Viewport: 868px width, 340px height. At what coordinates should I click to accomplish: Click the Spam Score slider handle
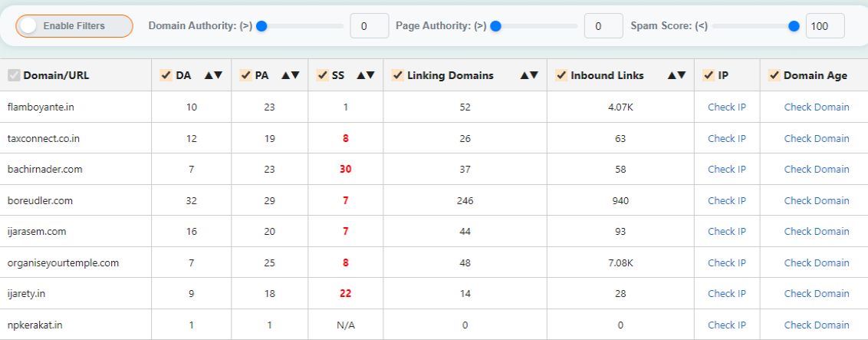794,26
